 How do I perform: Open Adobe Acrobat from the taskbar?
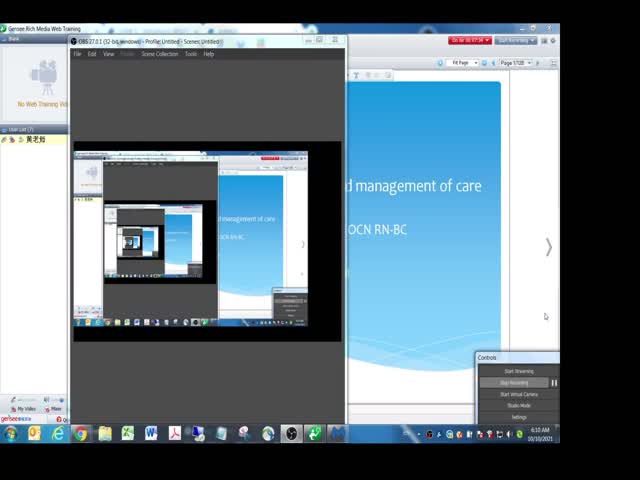click(174, 433)
